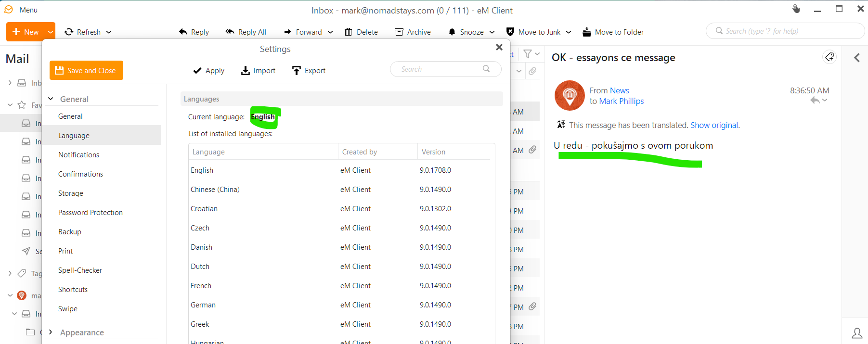Open Backup settings

[x=70, y=232]
